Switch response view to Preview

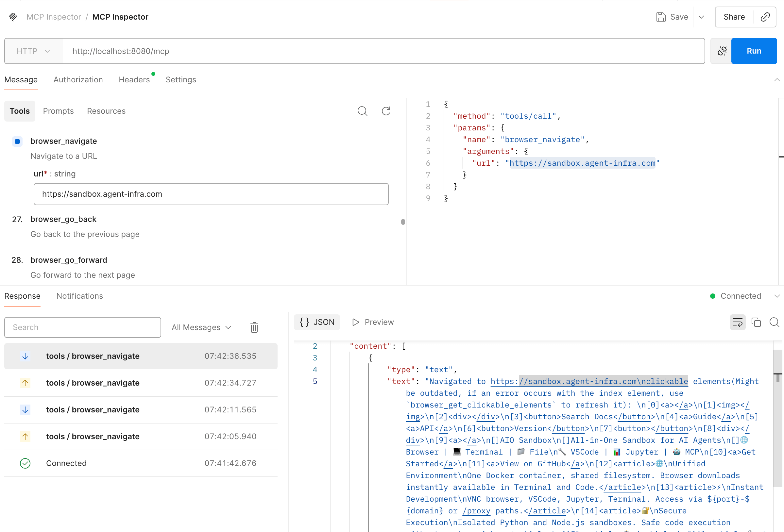point(373,322)
